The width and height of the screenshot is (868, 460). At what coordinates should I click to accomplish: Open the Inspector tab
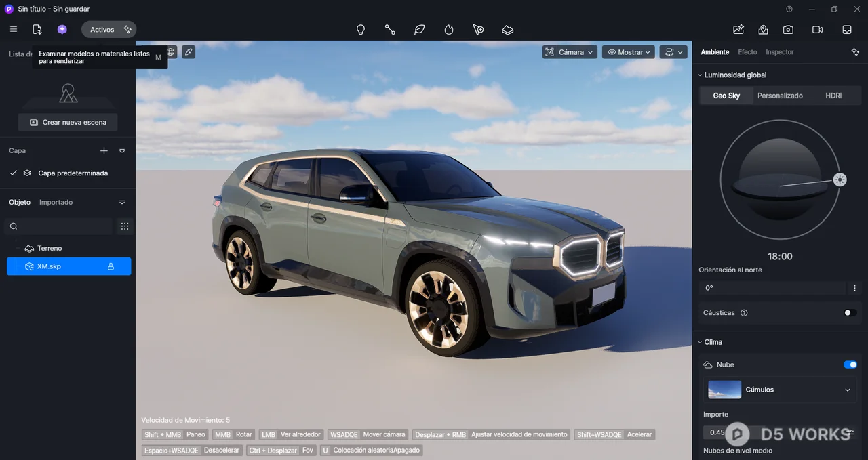click(780, 52)
